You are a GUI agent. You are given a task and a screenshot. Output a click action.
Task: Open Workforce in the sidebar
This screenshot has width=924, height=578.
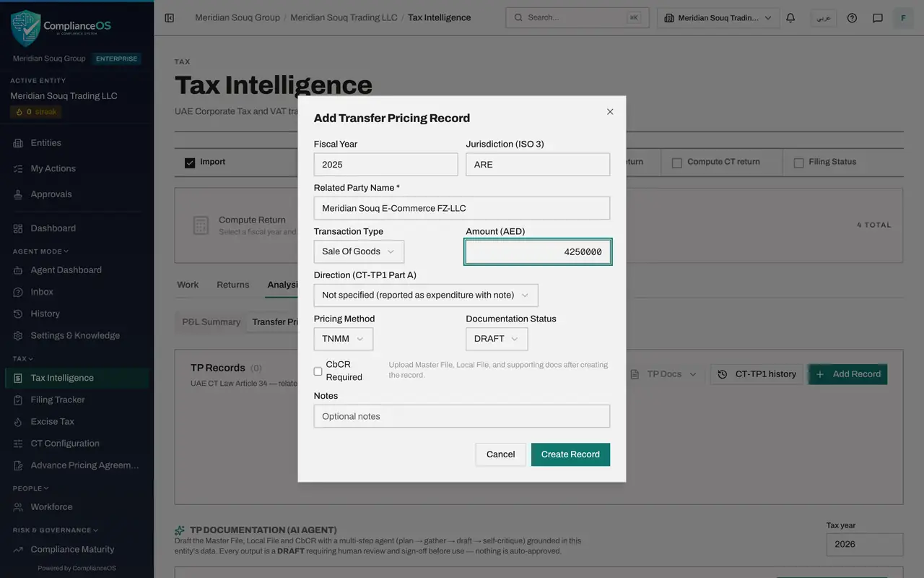(x=77, y=507)
